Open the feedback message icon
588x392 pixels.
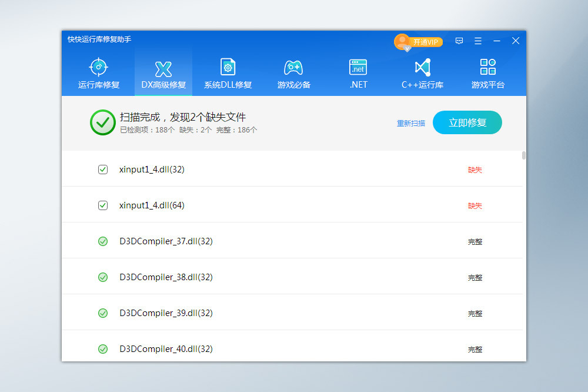pos(459,41)
